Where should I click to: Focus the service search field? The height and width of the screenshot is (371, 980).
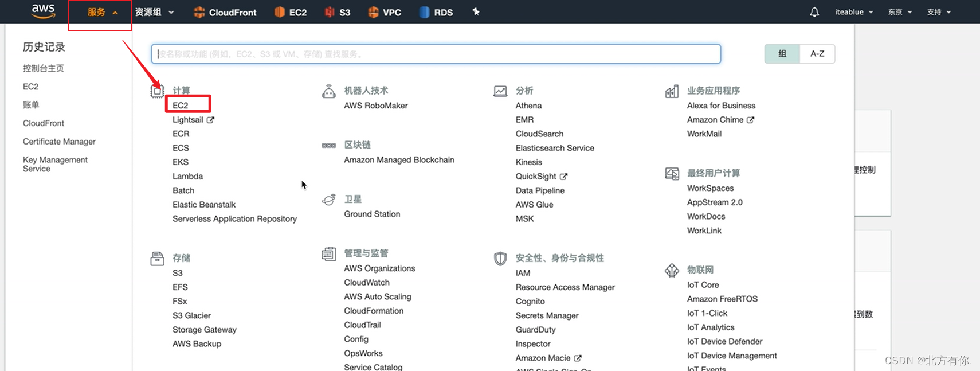point(436,54)
